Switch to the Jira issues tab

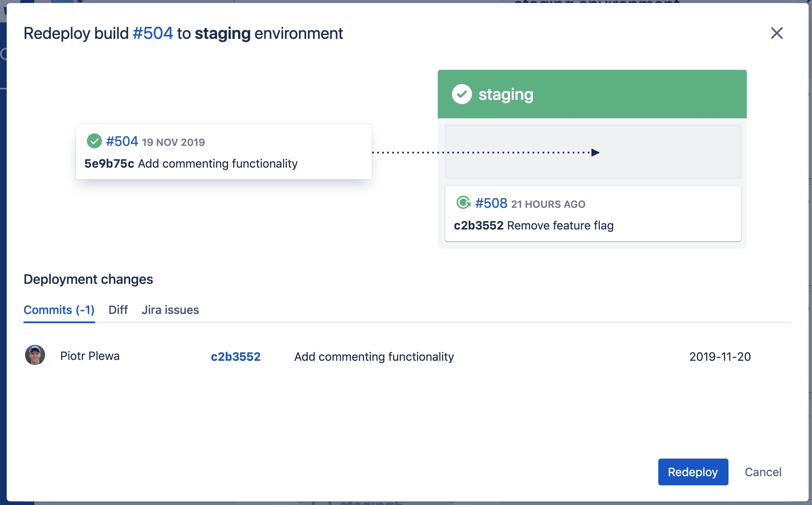point(170,310)
